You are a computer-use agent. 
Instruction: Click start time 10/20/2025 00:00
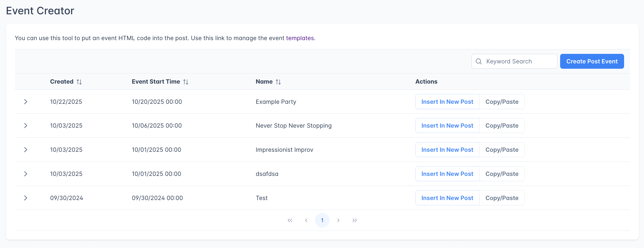[157, 102]
